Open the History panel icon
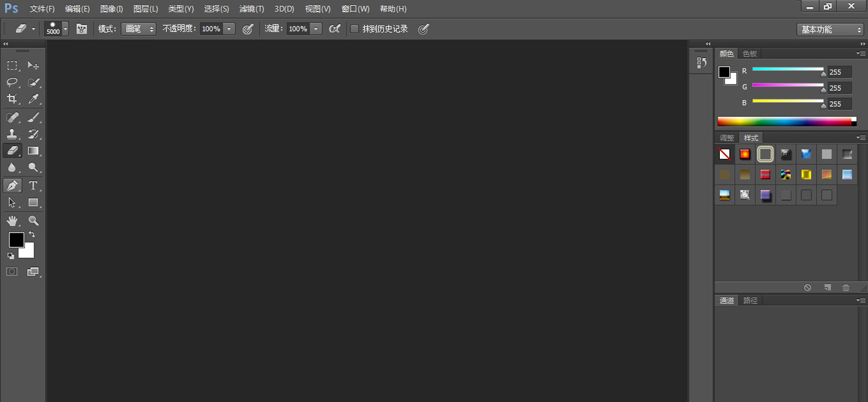Image resolution: width=868 pixels, height=402 pixels. (x=702, y=62)
